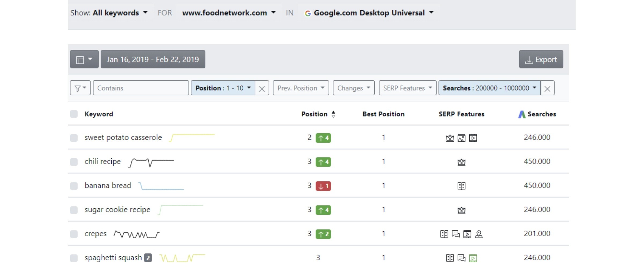Click the video icon in sweet potato casserole row
This screenshot has width=644, height=272.
point(473,138)
